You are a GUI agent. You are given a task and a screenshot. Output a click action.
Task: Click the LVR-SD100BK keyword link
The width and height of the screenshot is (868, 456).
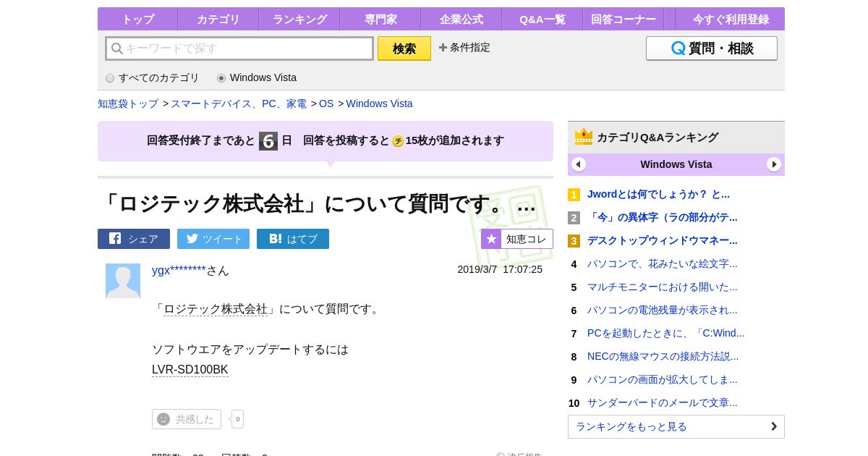click(190, 370)
